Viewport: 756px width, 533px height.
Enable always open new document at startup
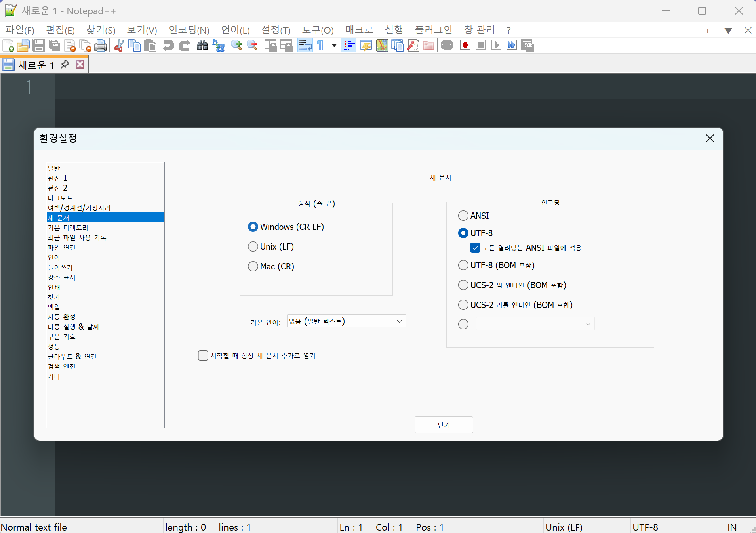203,355
